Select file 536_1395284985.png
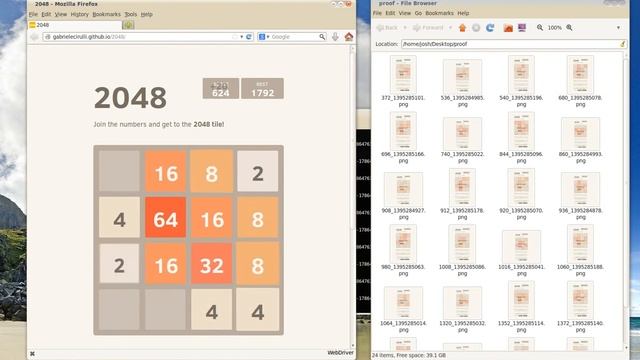The image size is (640, 360). point(462,83)
